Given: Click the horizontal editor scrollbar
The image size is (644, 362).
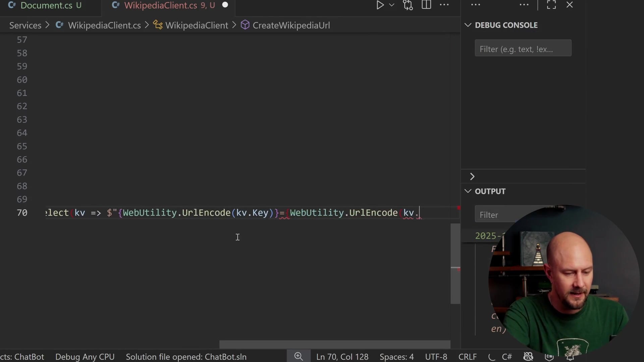Looking at the screenshot, I should click(334, 344).
